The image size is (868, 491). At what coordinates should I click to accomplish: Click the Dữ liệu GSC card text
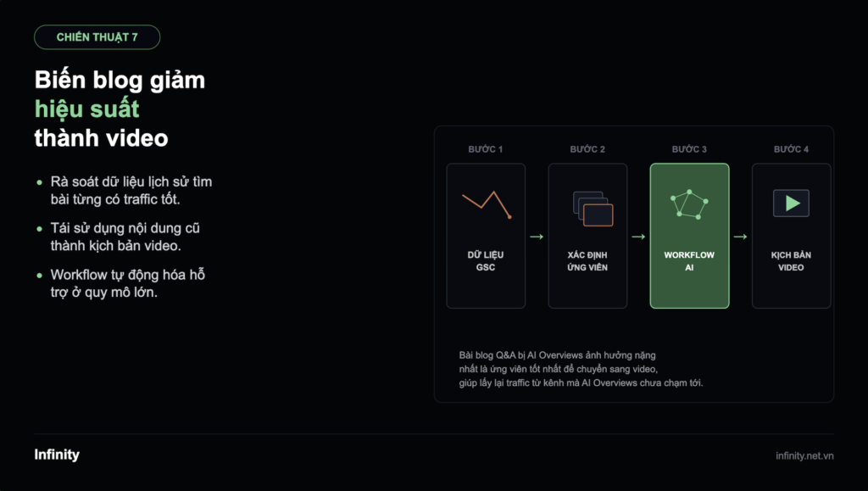486,260
